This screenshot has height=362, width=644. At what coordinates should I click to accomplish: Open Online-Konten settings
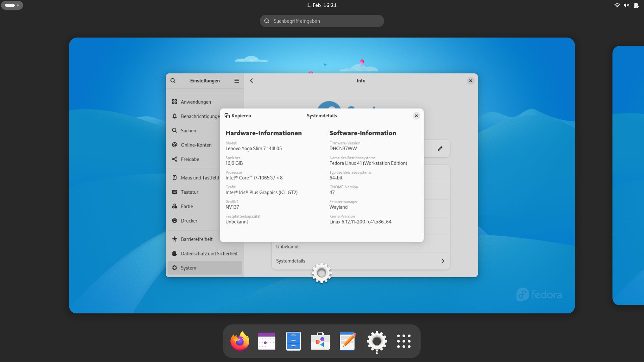pyautogui.click(x=196, y=145)
